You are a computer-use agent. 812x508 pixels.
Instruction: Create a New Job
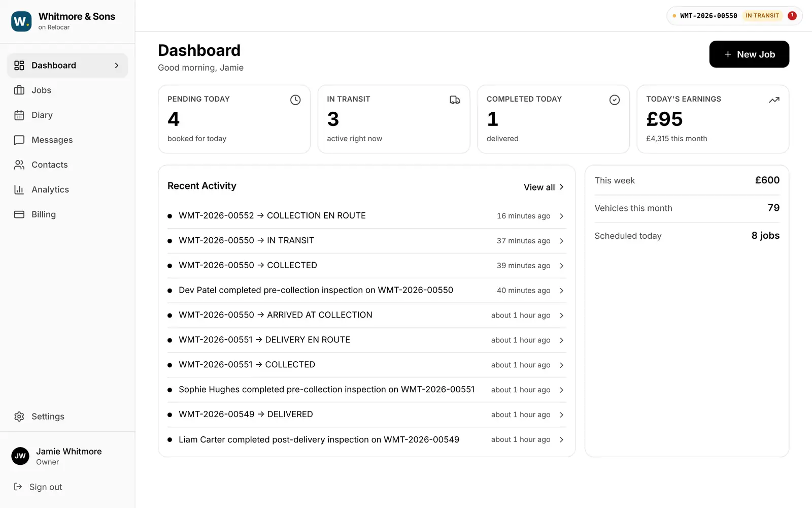(749, 54)
